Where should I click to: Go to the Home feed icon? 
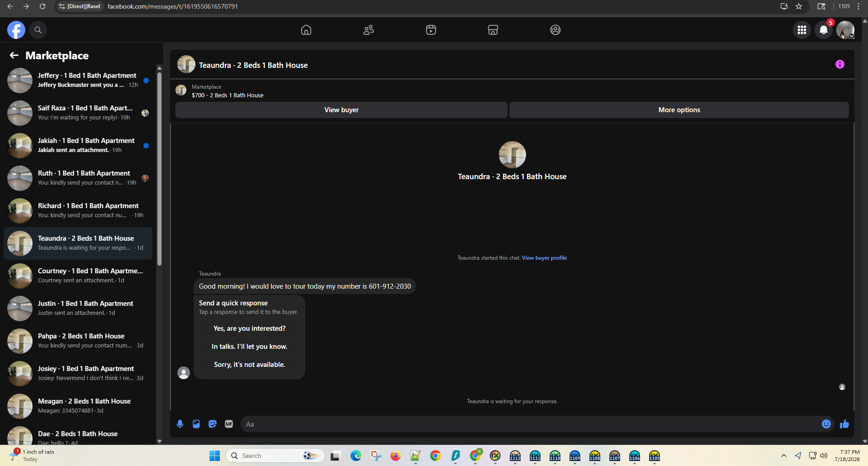pyautogui.click(x=306, y=30)
